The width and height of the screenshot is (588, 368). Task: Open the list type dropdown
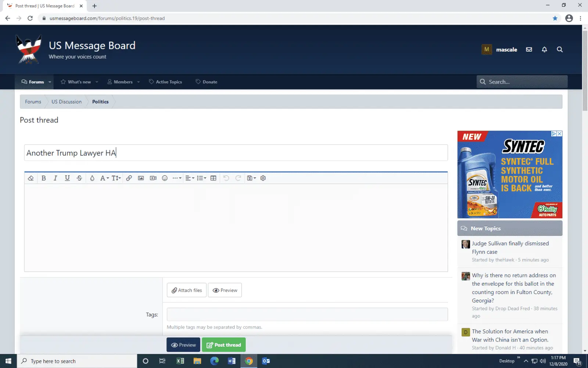tap(202, 178)
